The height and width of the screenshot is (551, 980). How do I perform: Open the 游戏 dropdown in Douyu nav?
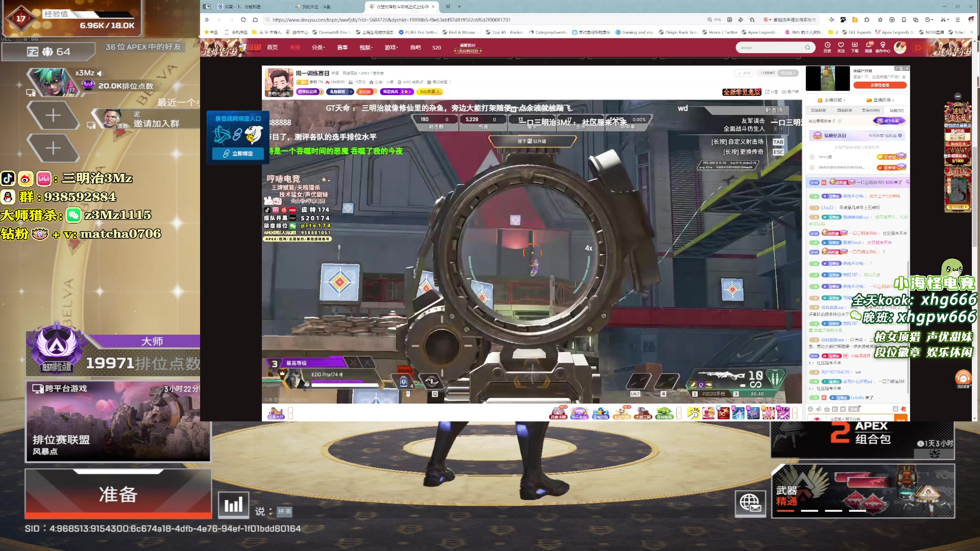pyautogui.click(x=391, y=47)
